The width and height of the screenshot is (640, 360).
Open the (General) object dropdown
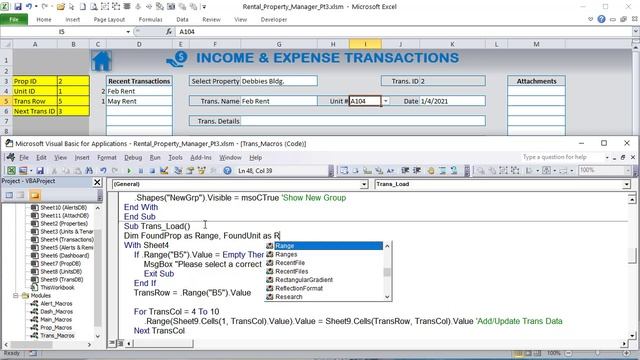[364, 184]
